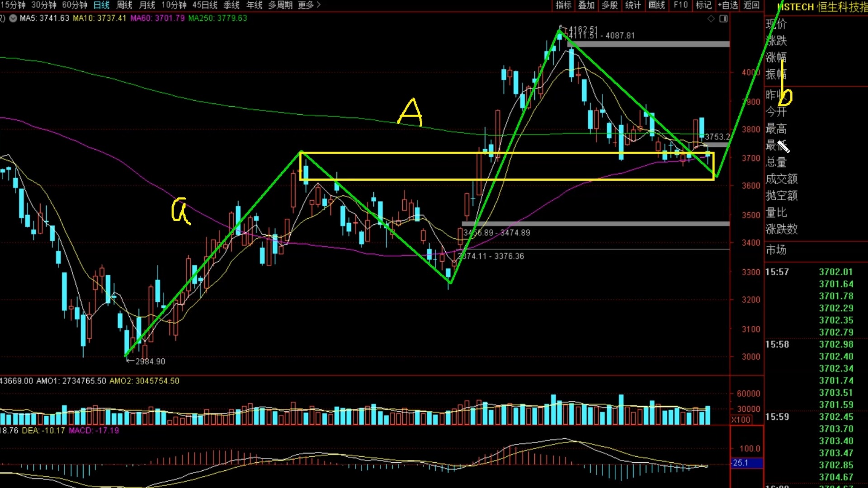868x488 pixels.
Task: Click the 4111.51 - 4087.81 gap label
Action: pos(602,36)
